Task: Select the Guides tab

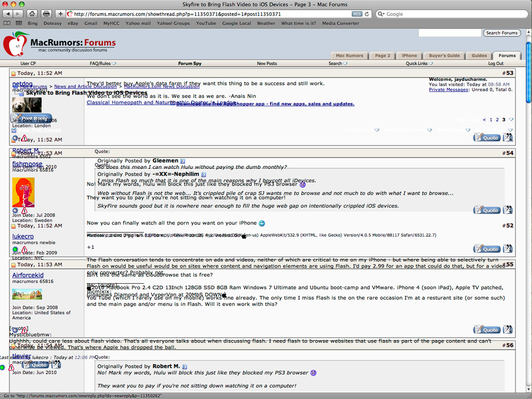Action: 479,56
